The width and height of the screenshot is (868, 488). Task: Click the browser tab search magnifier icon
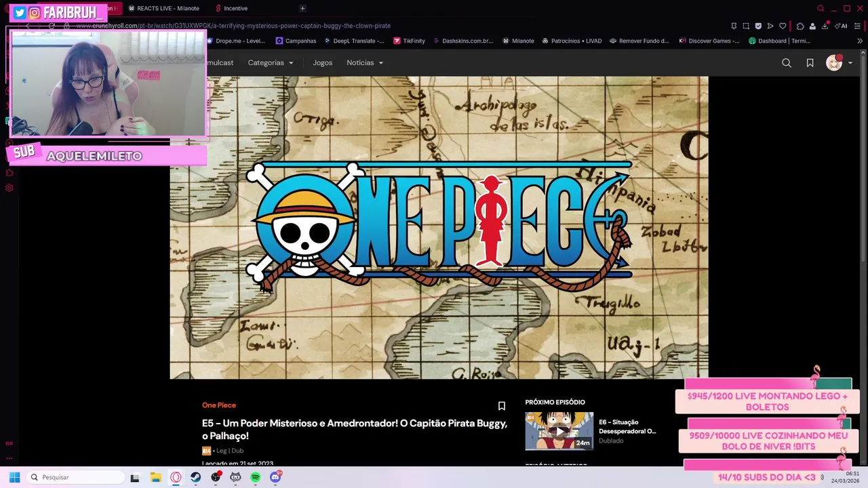(x=821, y=8)
